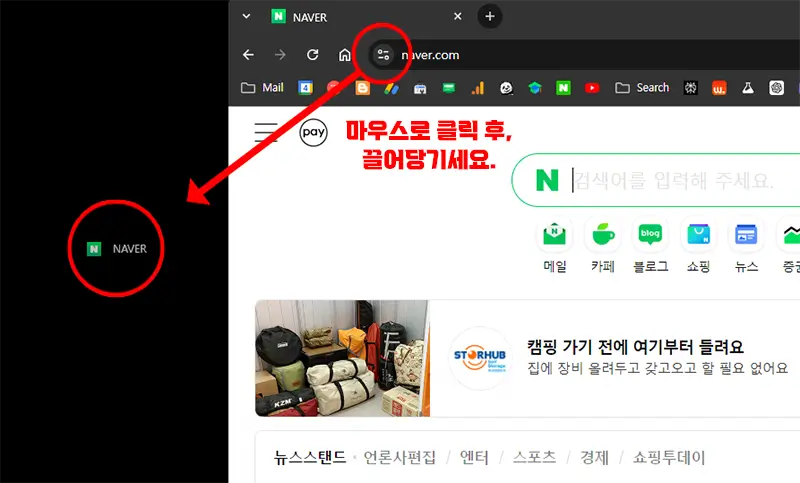Open the Google Analytics bookmark
800x483 pixels.
tap(478, 88)
